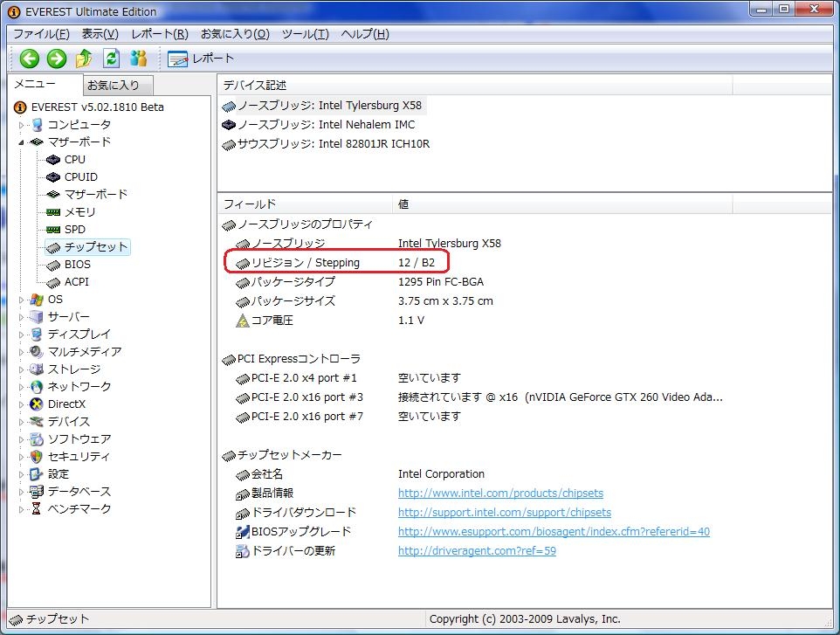Select the PCI-E 2.0 x4 port #1 row
840x635 pixels.
[348, 378]
